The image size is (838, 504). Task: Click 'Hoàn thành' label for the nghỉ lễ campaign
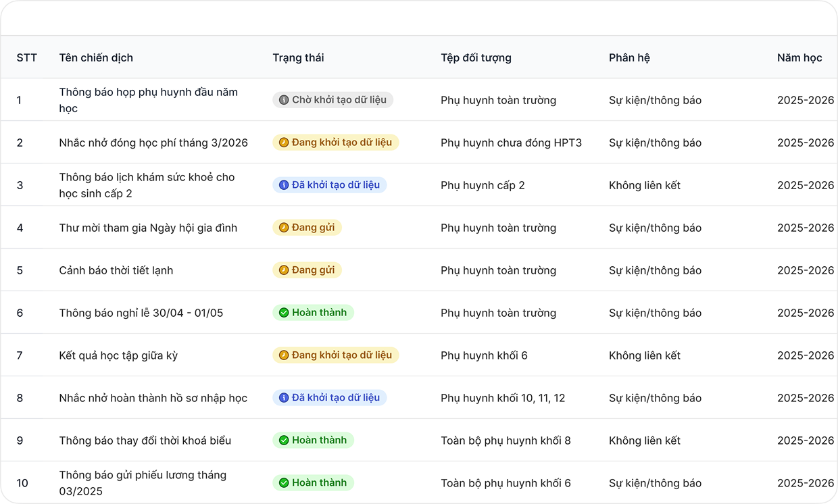319,313
